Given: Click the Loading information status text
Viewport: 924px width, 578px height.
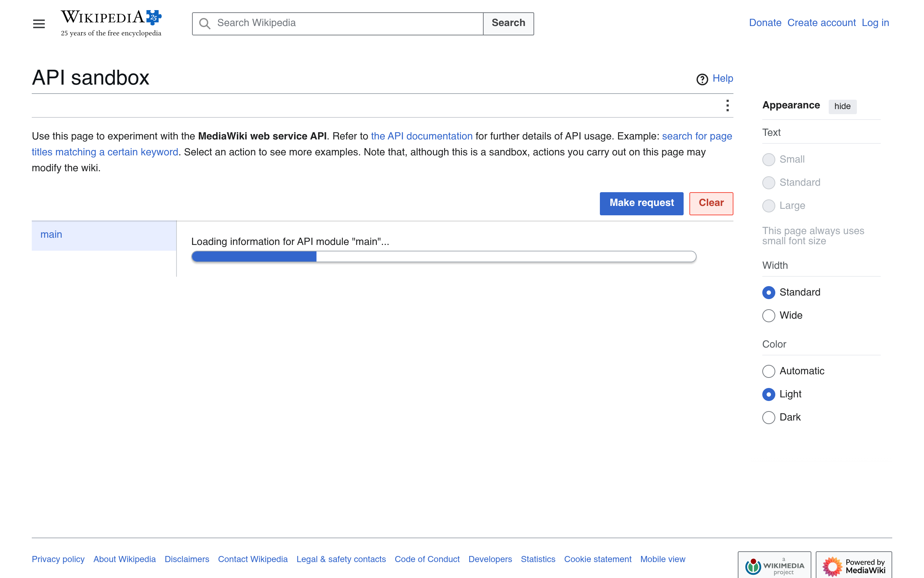Looking at the screenshot, I should point(290,242).
